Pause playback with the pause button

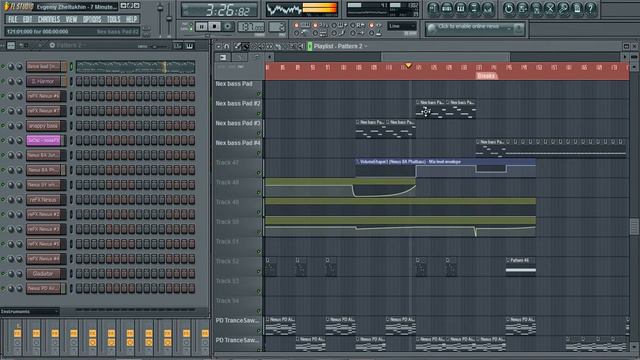(x=202, y=27)
